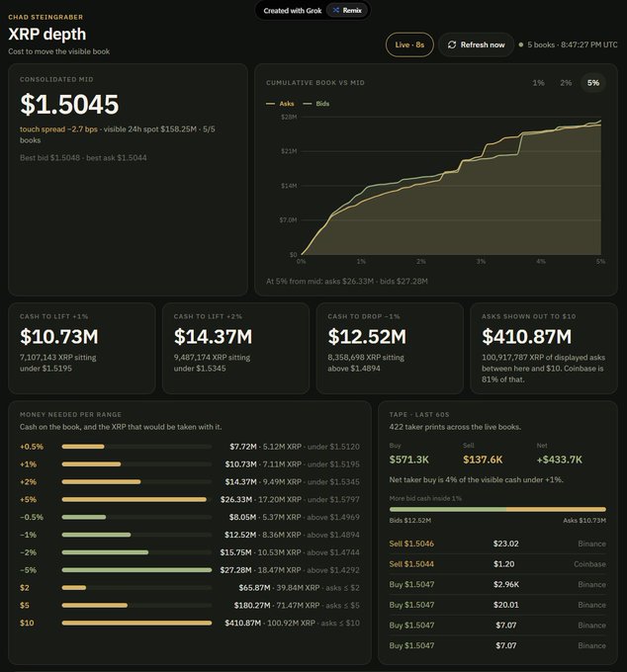Click the +1% row in Money needed per range
Screen dimensions: 627x672
(x=190, y=464)
